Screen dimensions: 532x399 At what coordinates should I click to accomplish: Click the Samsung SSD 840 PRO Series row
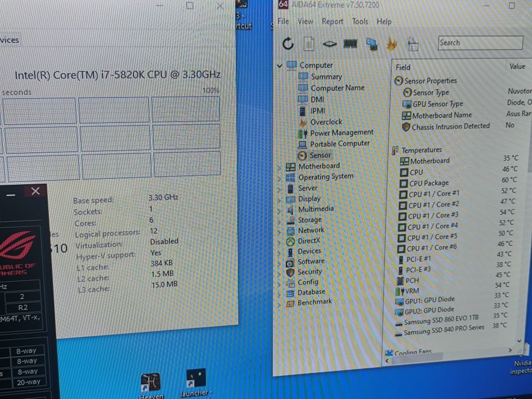click(451, 330)
